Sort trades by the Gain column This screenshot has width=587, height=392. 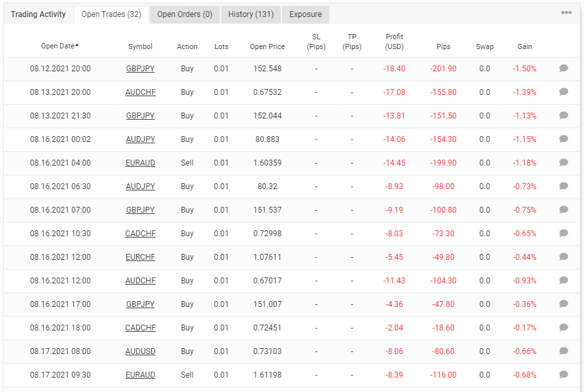click(x=524, y=46)
